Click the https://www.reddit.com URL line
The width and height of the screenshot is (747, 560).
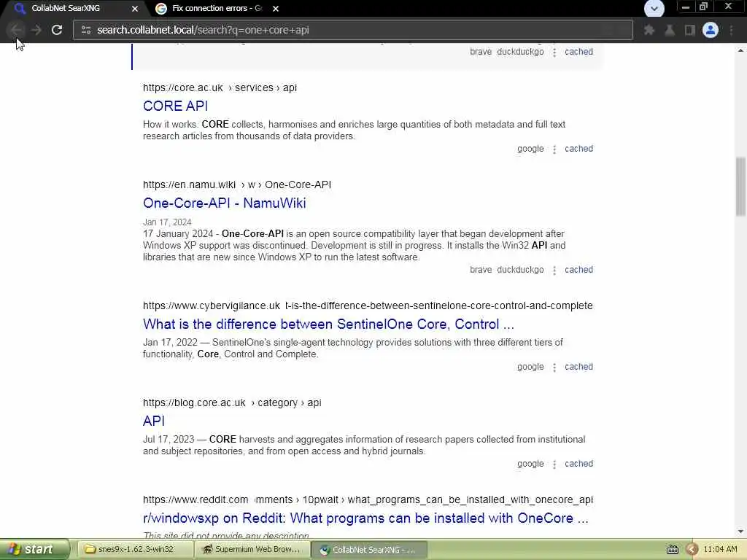tap(368, 500)
